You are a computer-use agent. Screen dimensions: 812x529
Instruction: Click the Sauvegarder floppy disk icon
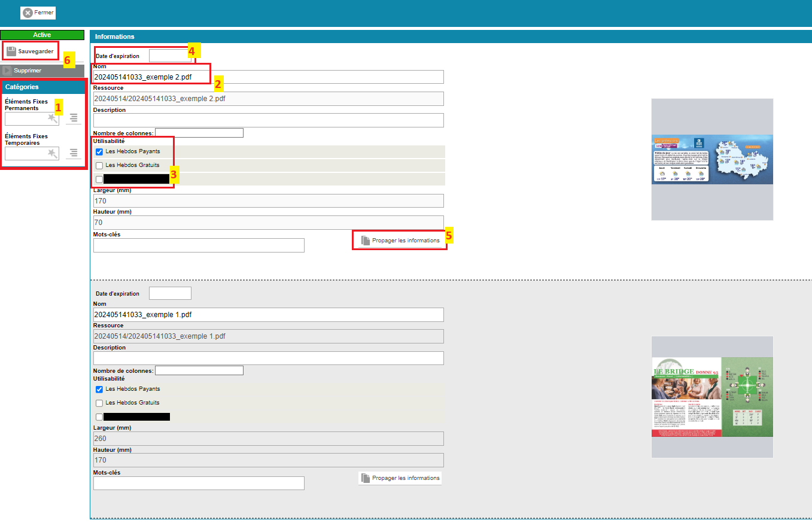11,51
